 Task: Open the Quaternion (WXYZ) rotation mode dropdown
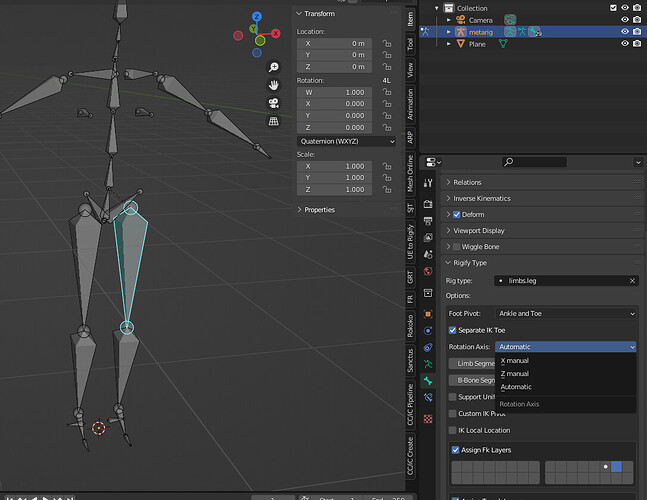pyautogui.click(x=346, y=142)
